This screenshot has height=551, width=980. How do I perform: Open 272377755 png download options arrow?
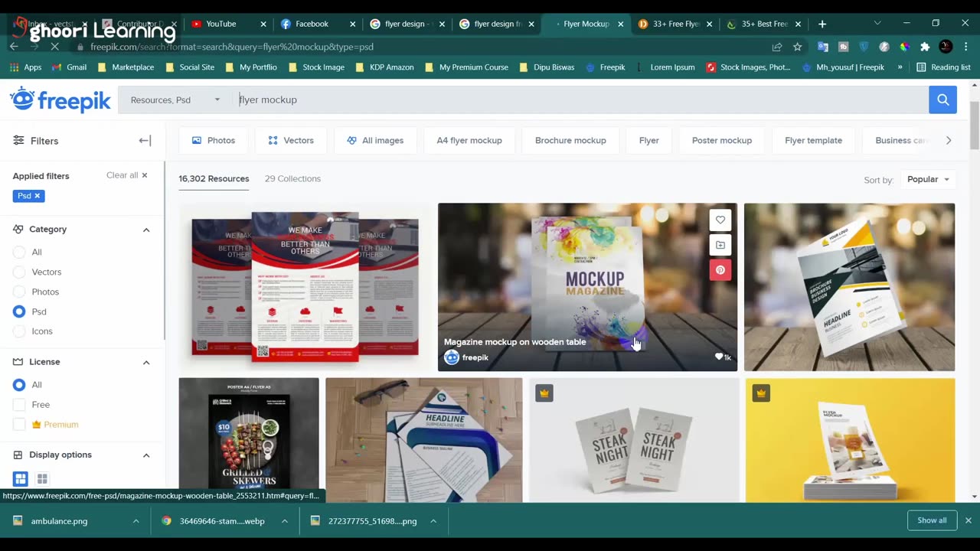pyautogui.click(x=433, y=521)
